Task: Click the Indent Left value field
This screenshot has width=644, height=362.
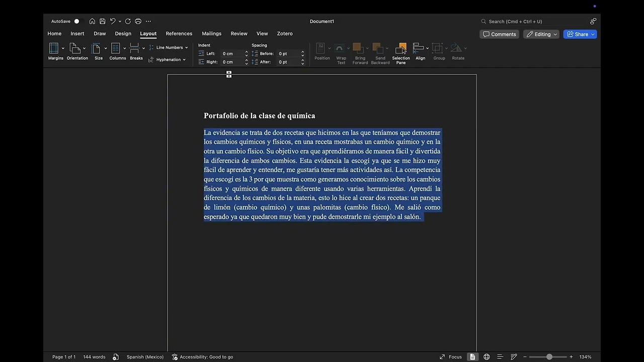Action: (x=232, y=54)
